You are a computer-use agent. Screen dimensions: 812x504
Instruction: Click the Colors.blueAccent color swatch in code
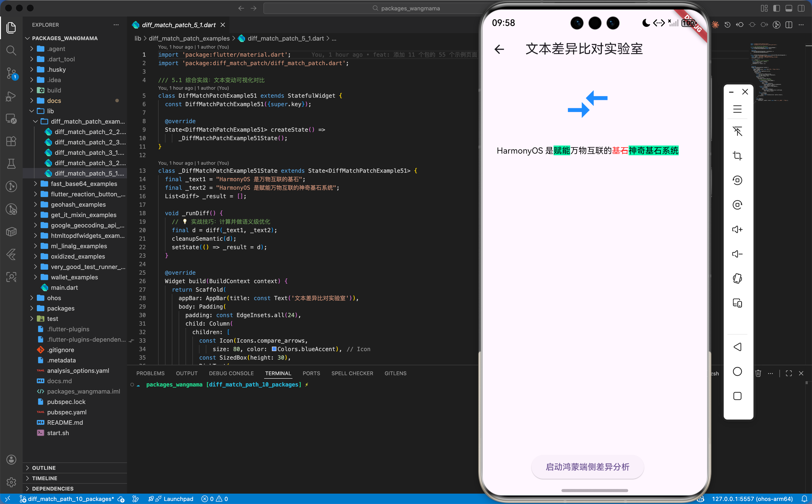click(x=274, y=349)
